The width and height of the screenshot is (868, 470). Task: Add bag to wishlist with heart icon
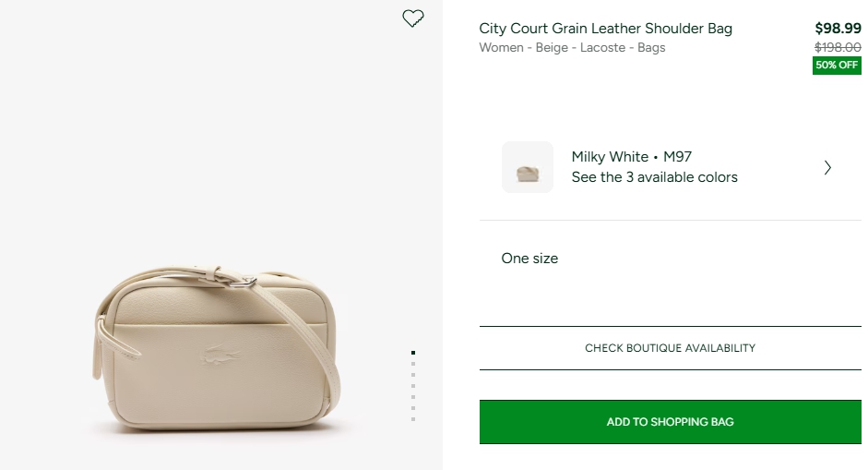[413, 18]
